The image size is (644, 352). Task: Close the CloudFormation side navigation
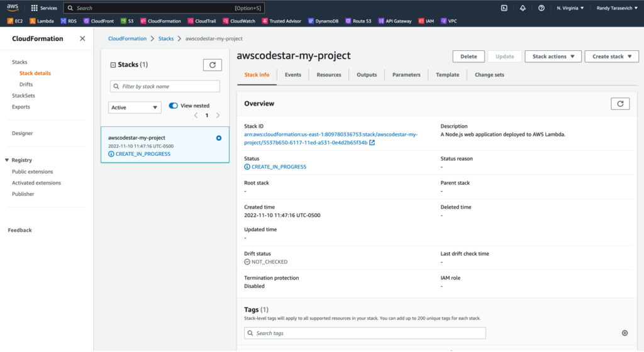click(x=82, y=38)
